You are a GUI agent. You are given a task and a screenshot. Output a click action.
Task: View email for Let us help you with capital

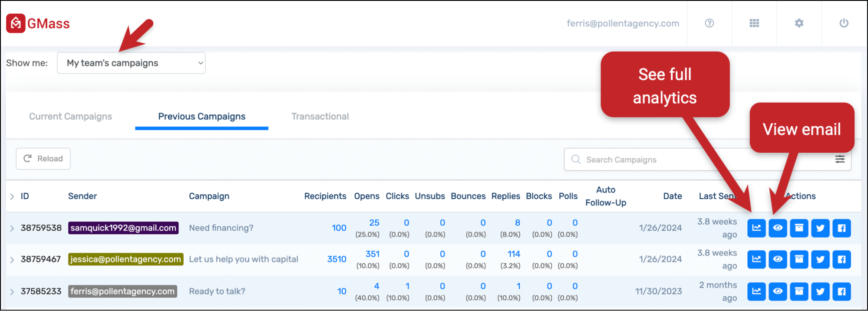[x=778, y=259]
